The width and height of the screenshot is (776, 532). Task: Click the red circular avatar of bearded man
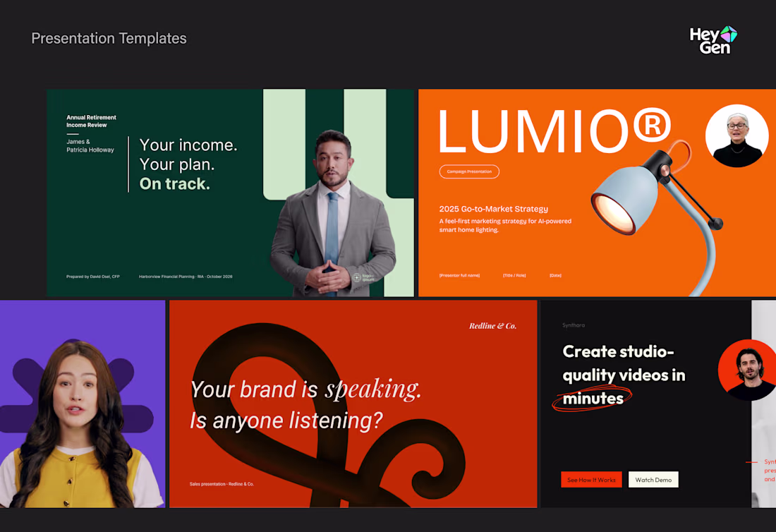click(x=747, y=370)
